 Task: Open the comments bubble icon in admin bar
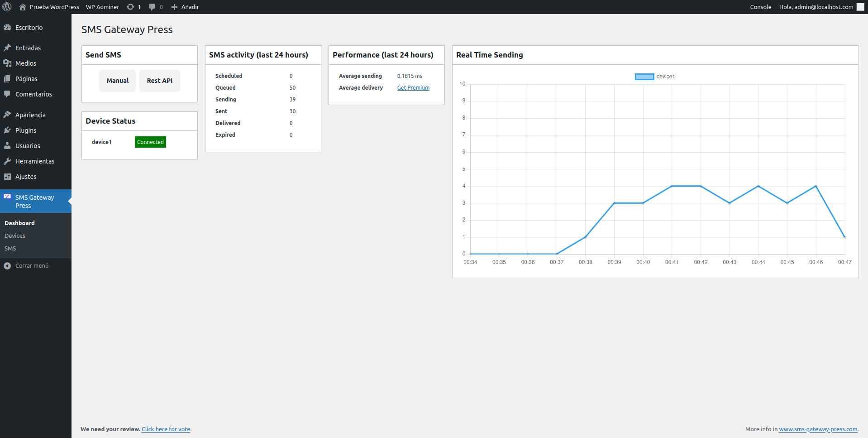click(x=152, y=7)
